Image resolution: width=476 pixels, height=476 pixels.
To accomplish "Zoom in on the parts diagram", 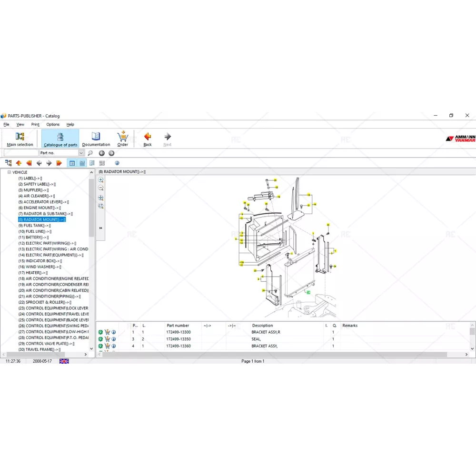I will coord(101,180).
